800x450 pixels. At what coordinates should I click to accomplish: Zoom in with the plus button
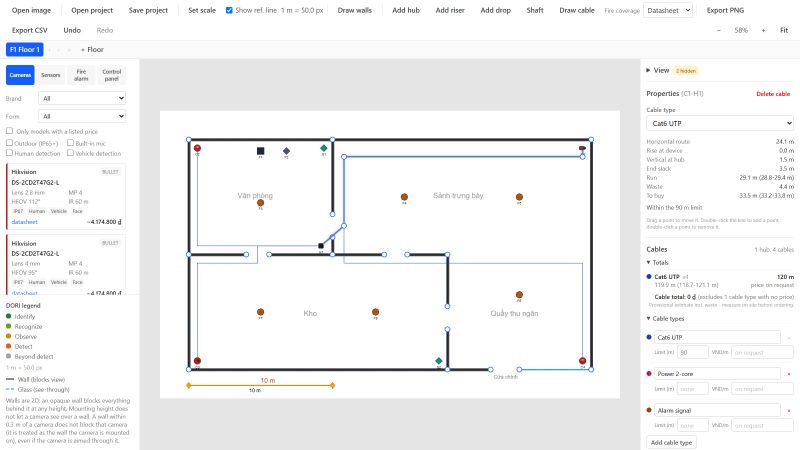(763, 30)
